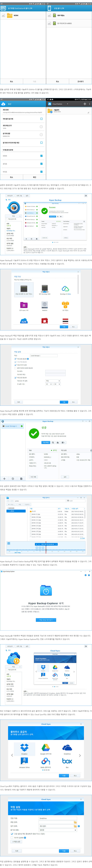The image size is (92, 868).
Task: Click the restore icon at Hyper Backup bottom bar
Action: tap(13, 479)
